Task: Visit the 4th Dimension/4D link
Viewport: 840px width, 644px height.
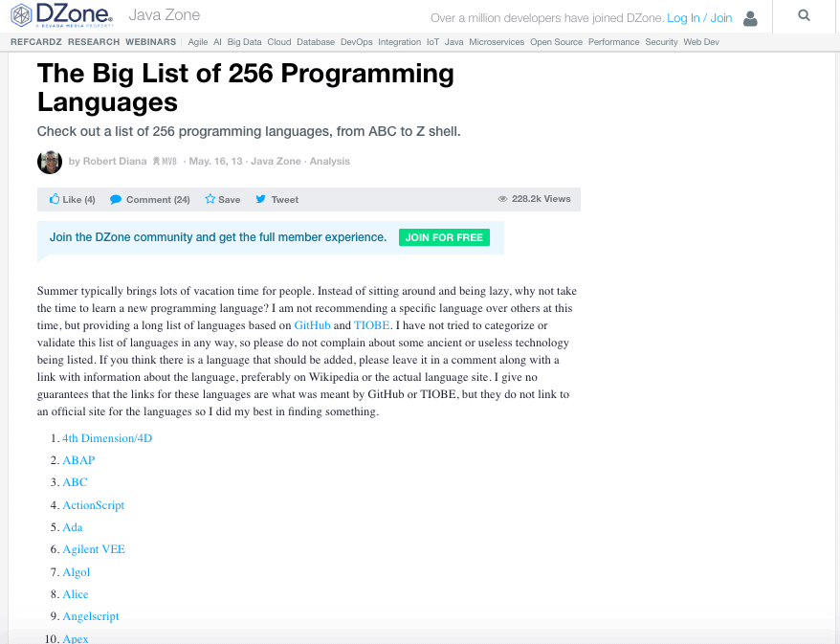Action: click(x=107, y=438)
